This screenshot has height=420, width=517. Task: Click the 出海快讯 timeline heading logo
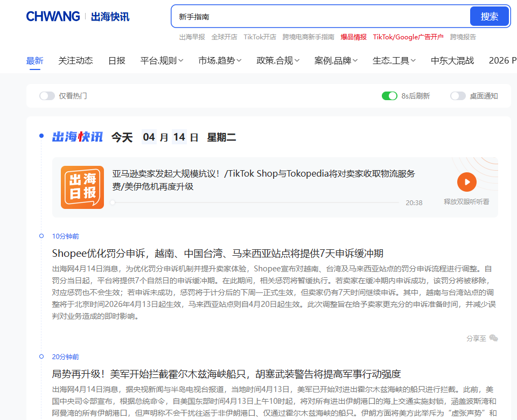77,137
